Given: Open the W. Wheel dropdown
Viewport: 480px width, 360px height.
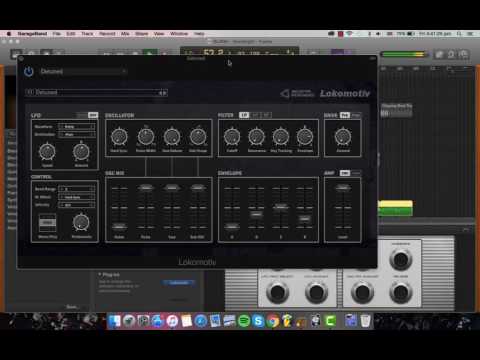Looking at the screenshot, I should [77, 197].
